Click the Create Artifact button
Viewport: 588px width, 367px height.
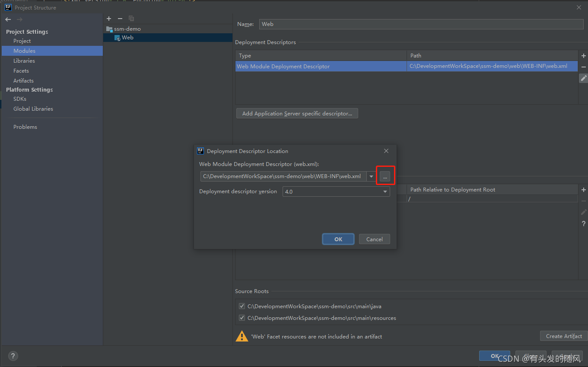pyautogui.click(x=564, y=336)
